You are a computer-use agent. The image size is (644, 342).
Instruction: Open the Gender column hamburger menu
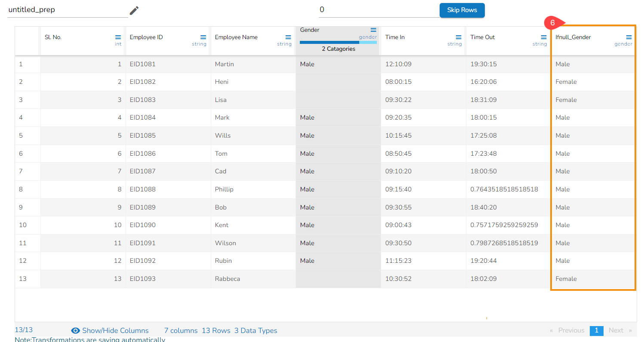click(373, 30)
